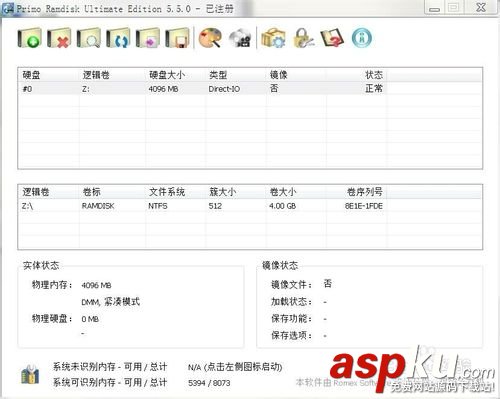
Task: Click the 系统未识别内存 - 可用 / 总计 label
Action: [x=110, y=367]
